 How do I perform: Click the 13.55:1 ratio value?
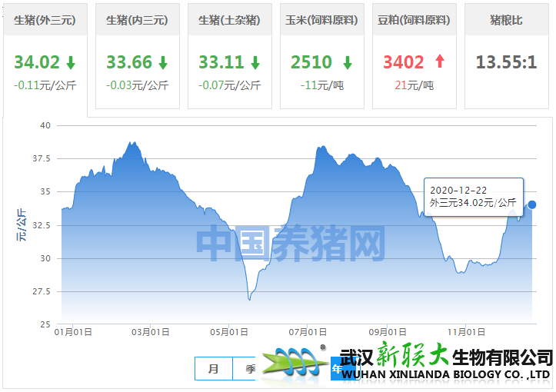[x=506, y=62]
